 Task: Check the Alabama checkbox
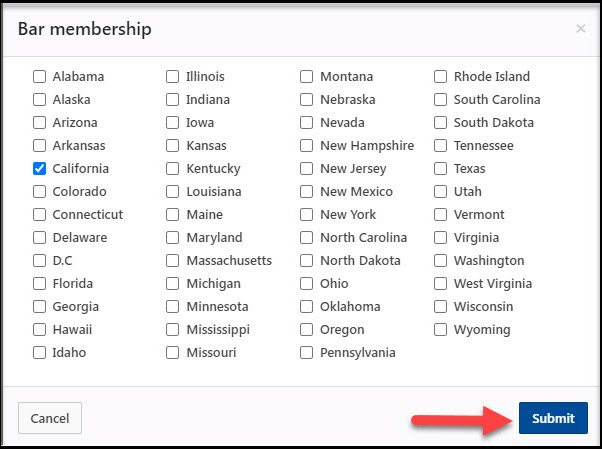[x=40, y=77]
